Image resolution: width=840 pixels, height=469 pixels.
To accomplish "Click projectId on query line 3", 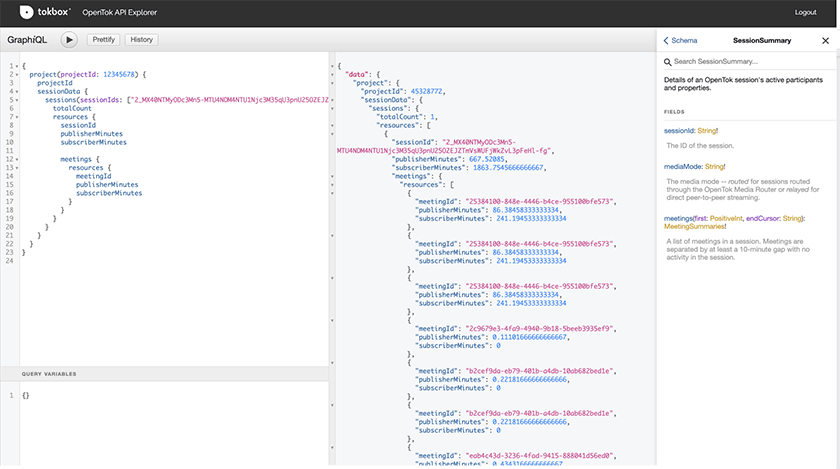I will [x=55, y=83].
